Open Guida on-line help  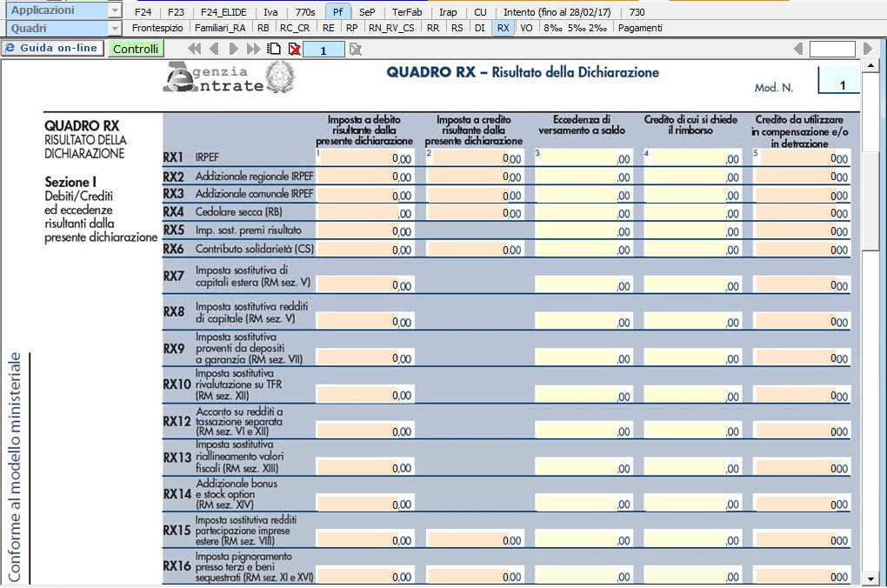[x=53, y=48]
